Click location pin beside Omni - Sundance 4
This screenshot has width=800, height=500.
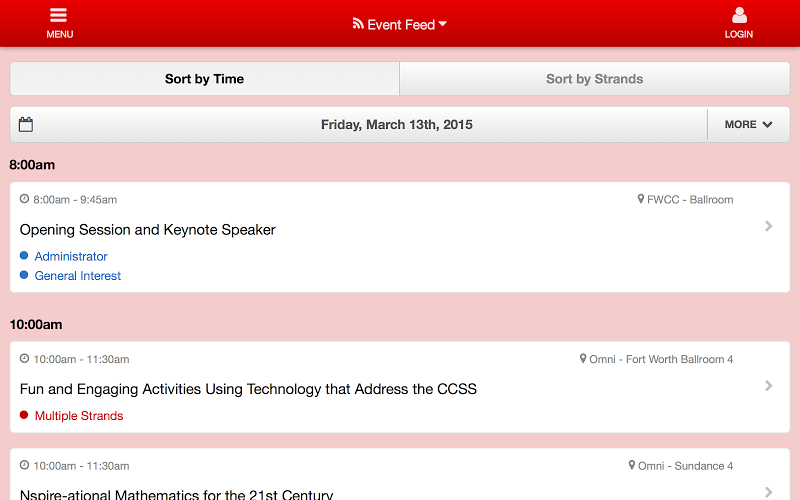coord(632,465)
